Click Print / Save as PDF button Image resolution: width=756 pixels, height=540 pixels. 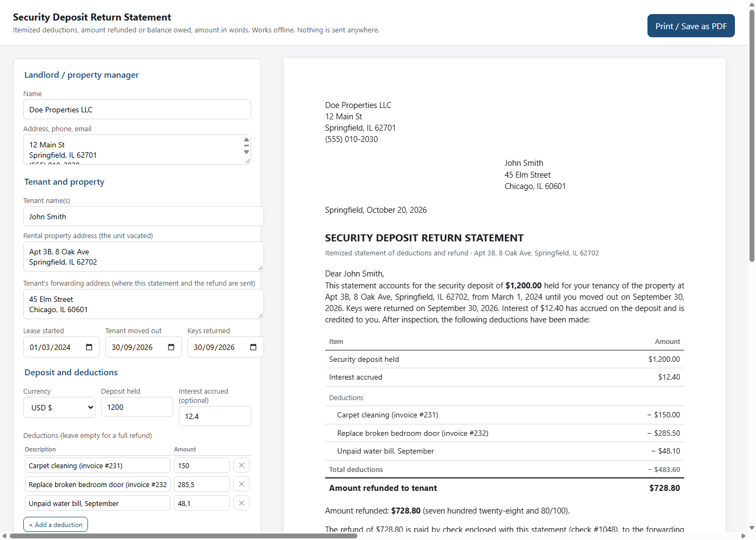691,26
